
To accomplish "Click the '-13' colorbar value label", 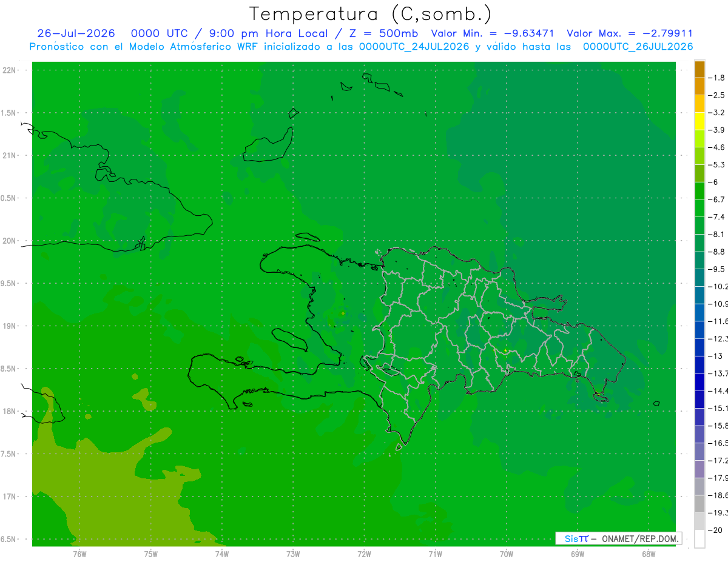I will pos(715,356).
